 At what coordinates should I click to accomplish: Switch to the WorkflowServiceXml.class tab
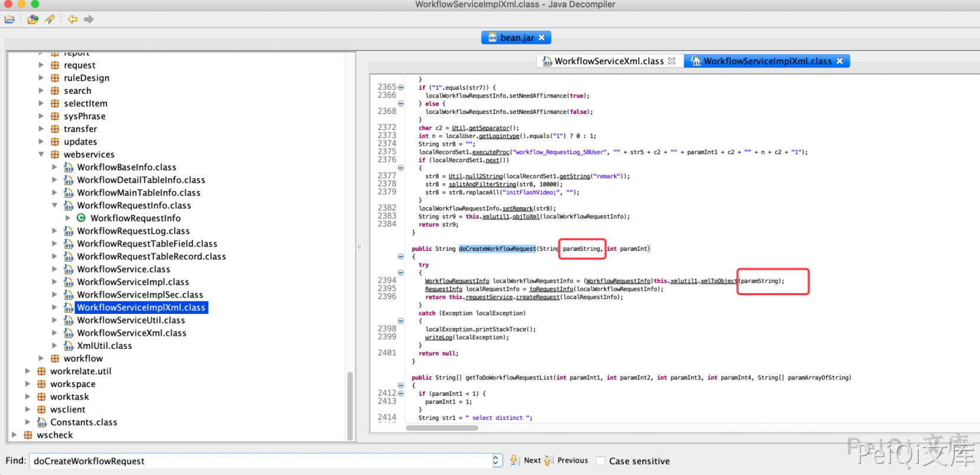click(608, 61)
